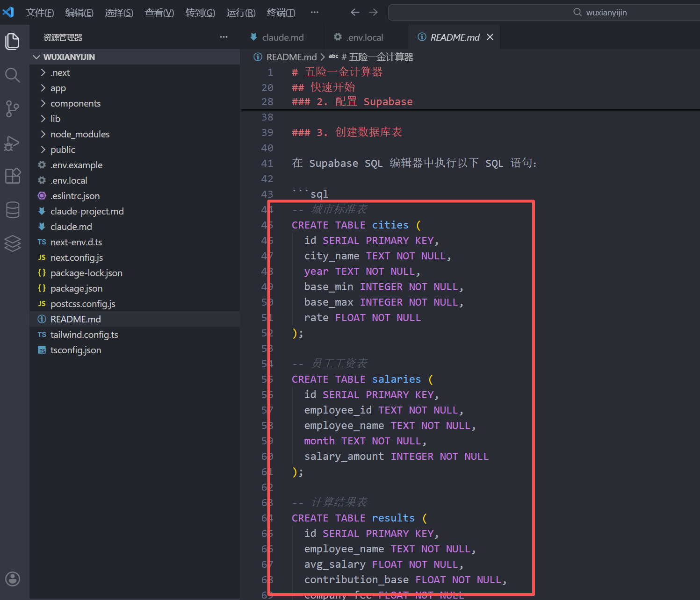Click the salary_amount INTEGER NOT NULL line
The image size is (700, 600).
coord(397,457)
